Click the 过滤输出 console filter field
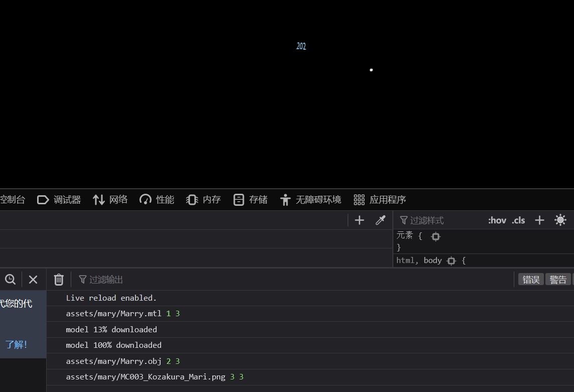 click(x=201, y=280)
